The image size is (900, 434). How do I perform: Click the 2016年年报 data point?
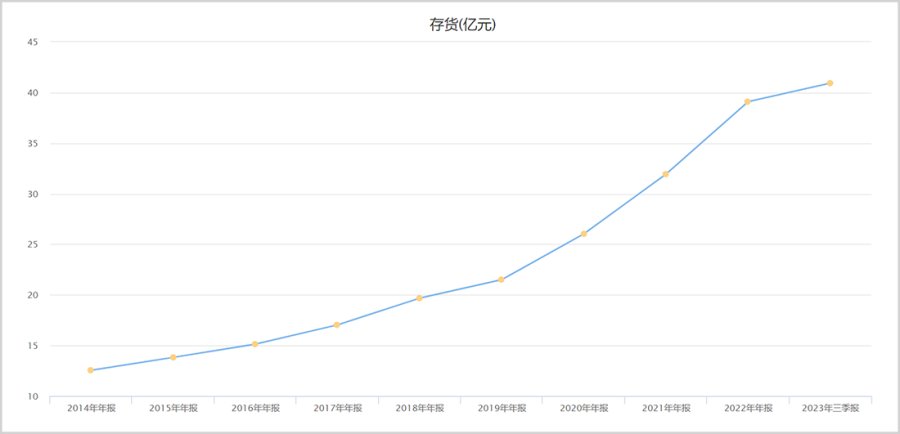pos(255,344)
